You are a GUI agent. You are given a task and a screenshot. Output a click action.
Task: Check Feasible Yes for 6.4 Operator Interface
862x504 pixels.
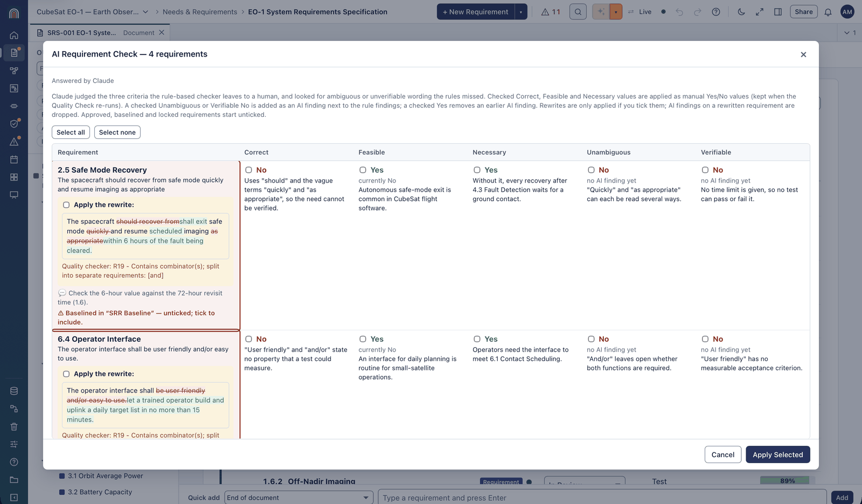(363, 339)
